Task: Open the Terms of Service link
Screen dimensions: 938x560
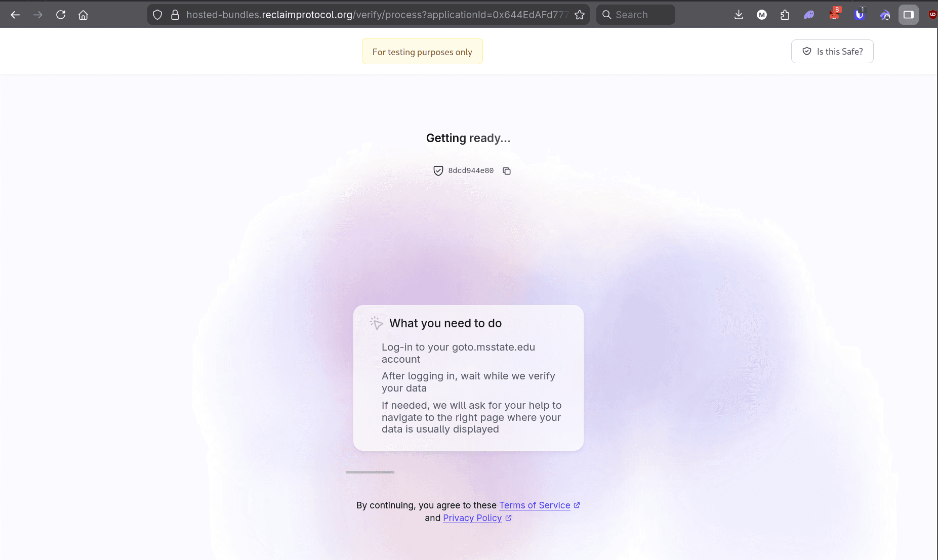Action: click(535, 505)
